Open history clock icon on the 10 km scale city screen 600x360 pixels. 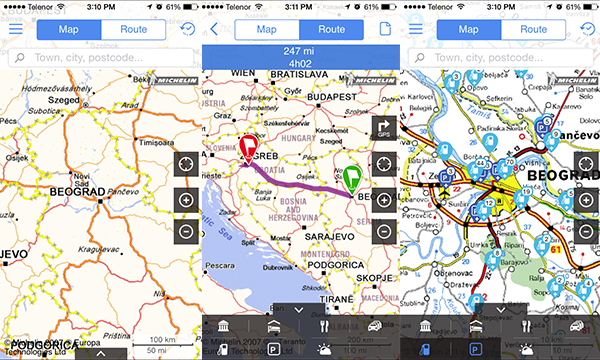(588, 29)
